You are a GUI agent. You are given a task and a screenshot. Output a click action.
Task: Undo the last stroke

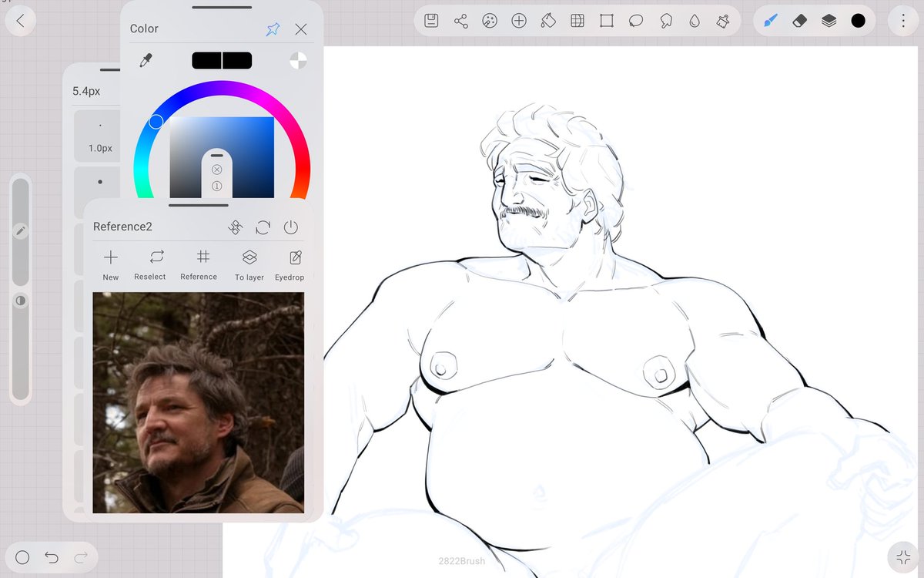[x=52, y=557]
